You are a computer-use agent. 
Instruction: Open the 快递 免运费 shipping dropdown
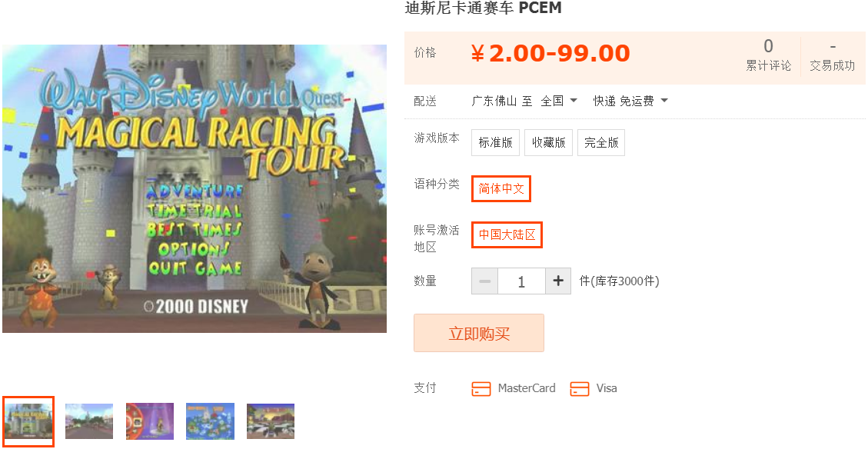[x=630, y=101]
